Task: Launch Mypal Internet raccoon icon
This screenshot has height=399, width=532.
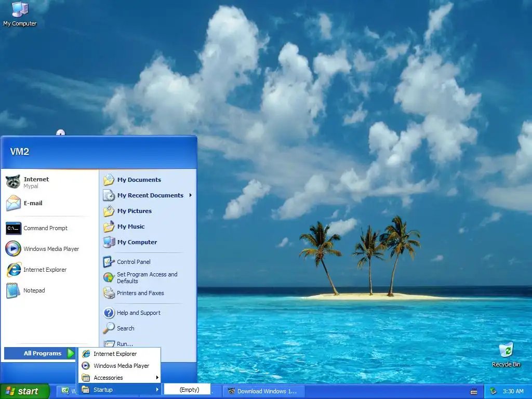Action: 13,182
